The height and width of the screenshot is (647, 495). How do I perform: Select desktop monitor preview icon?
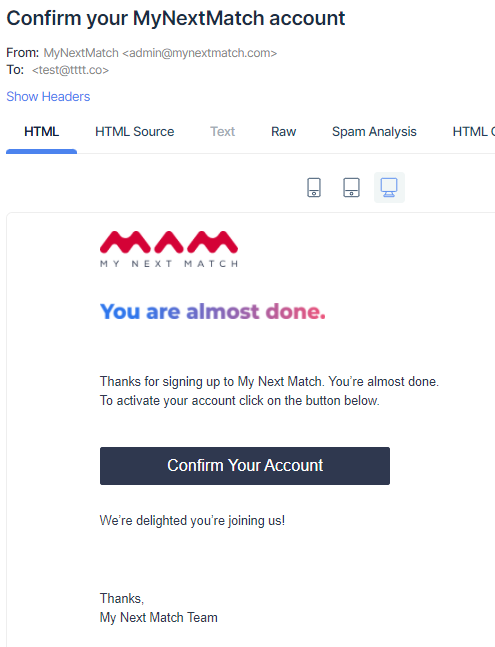pyautogui.click(x=389, y=187)
